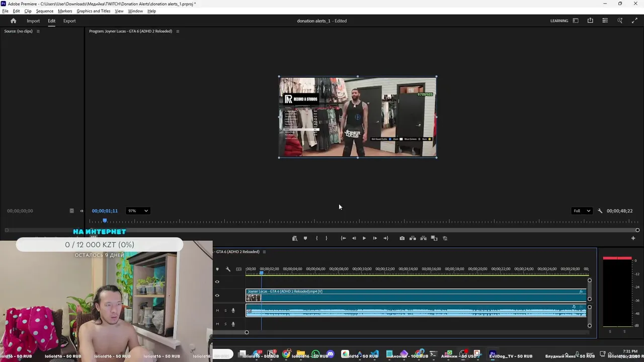Open the Workspaces panel icon
Screen dimensions: 644x362
coord(576,21)
